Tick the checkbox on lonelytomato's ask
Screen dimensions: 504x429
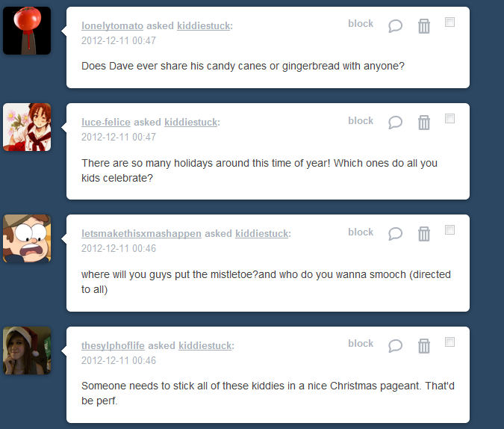(x=449, y=22)
